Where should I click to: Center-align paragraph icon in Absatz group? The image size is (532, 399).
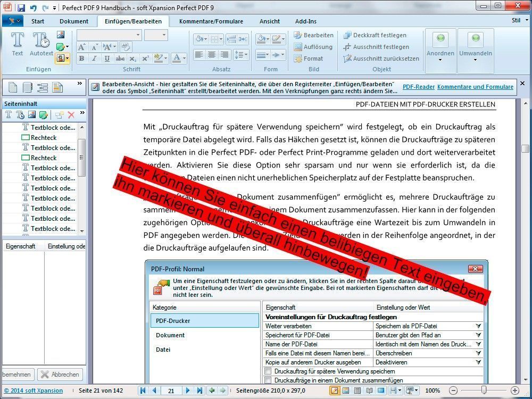(x=212, y=55)
